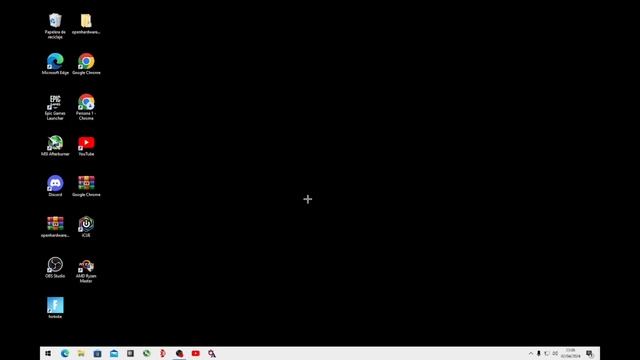Open the YouTube app pinned in taskbar

(x=196, y=353)
